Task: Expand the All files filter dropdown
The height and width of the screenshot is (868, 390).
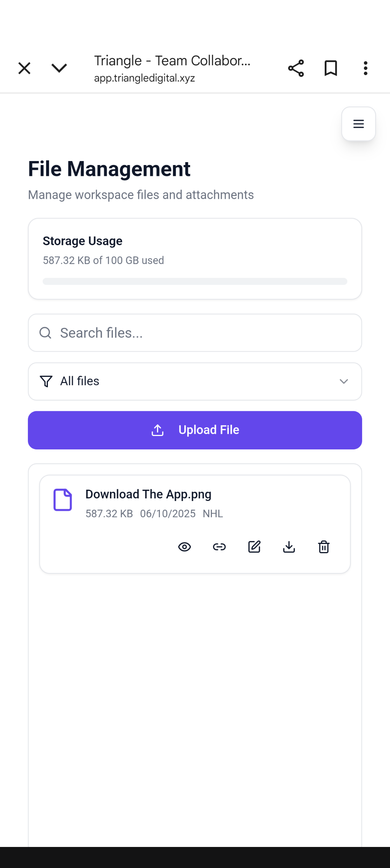Action: 195,381
